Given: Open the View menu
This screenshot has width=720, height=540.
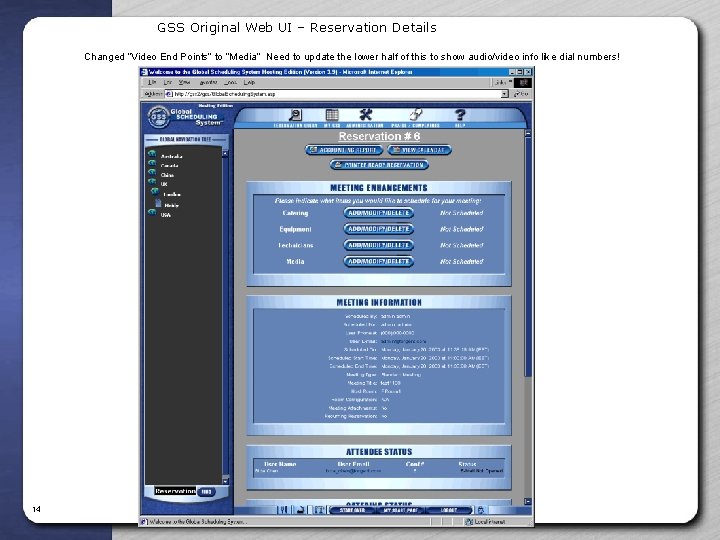Looking at the screenshot, I should 184,83.
